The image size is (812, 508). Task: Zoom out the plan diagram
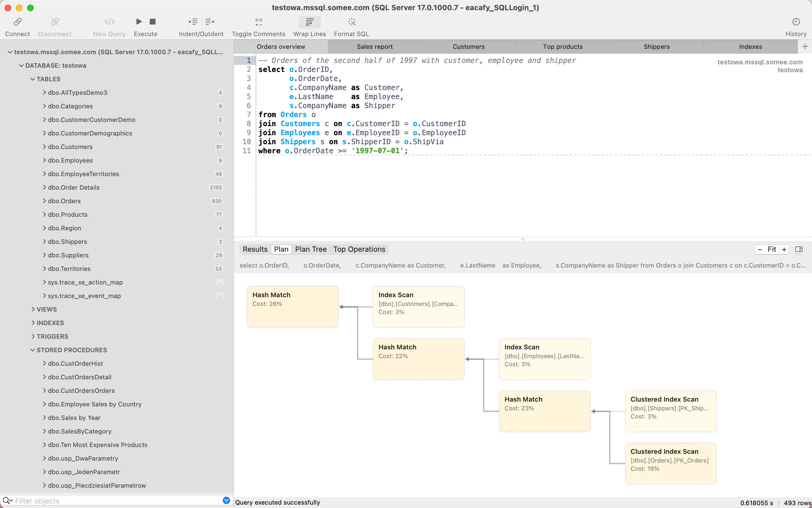760,249
